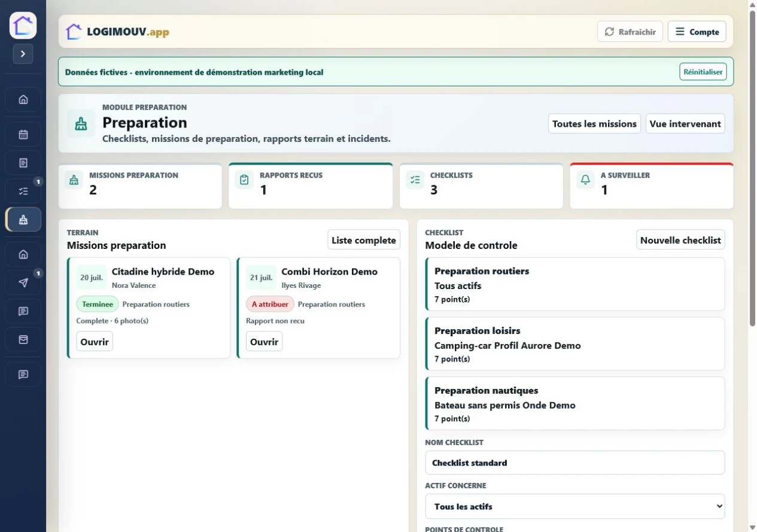
Task: Refresh data with the Rafraichir button
Action: pos(630,32)
